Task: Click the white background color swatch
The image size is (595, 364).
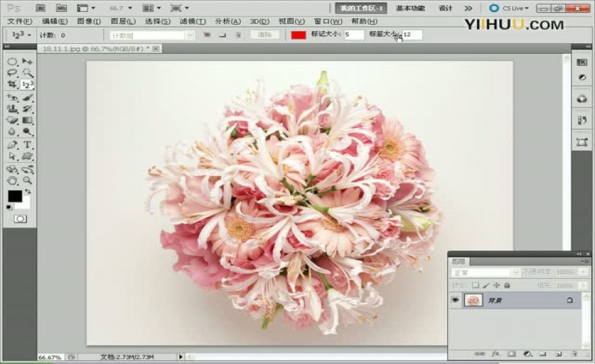Action: [x=24, y=204]
